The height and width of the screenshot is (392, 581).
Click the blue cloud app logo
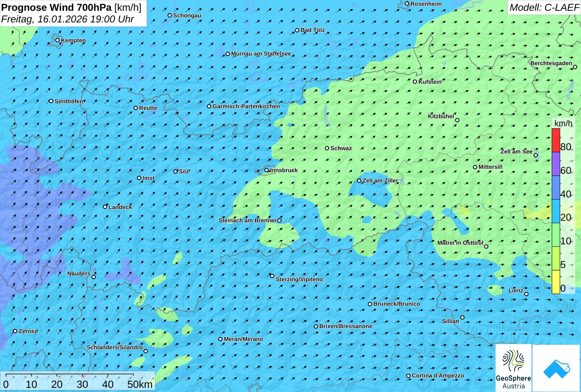[x=557, y=368]
